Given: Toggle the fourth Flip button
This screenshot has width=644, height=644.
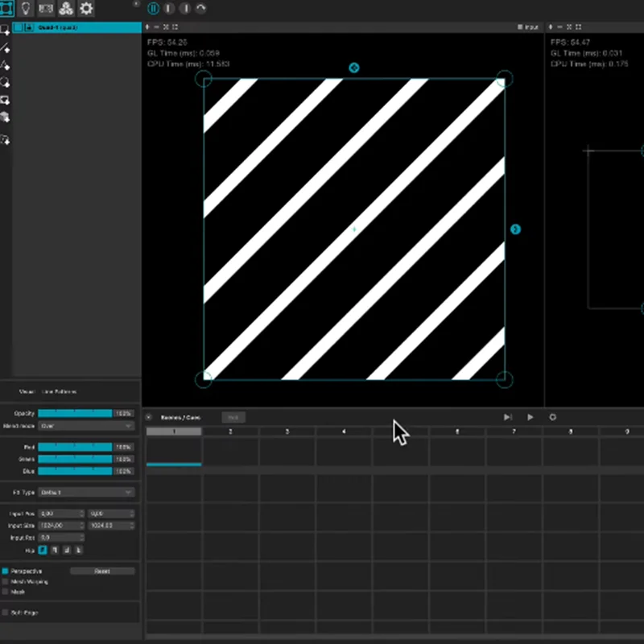Looking at the screenshot, I should pyautogui.click(x=79, y=550).
